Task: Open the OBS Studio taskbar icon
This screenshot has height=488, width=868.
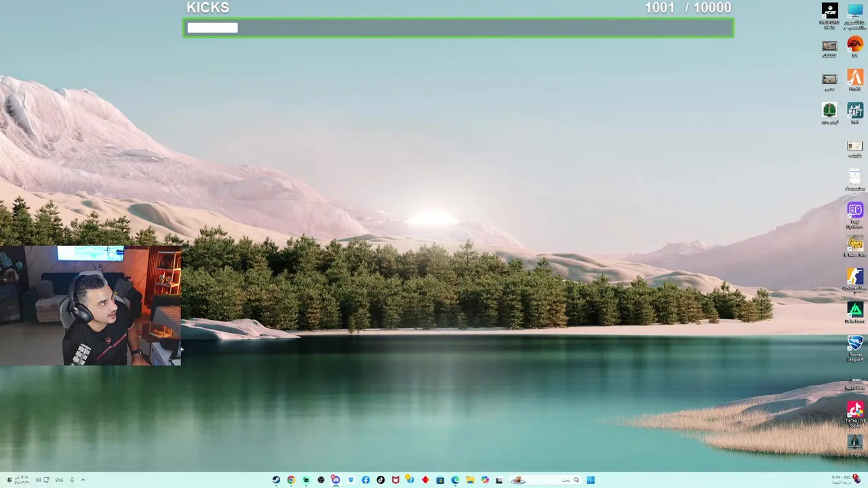Action: pyautogui.click(x=321, y=480)
